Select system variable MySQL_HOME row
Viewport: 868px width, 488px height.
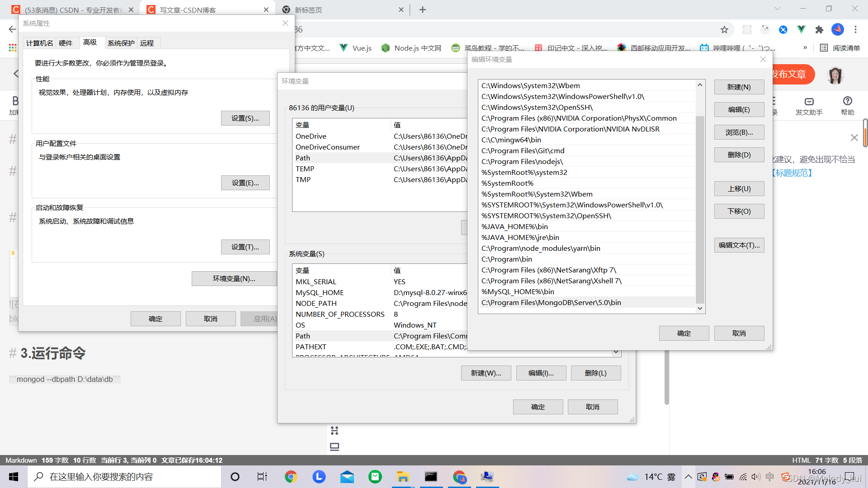point(380,293)
